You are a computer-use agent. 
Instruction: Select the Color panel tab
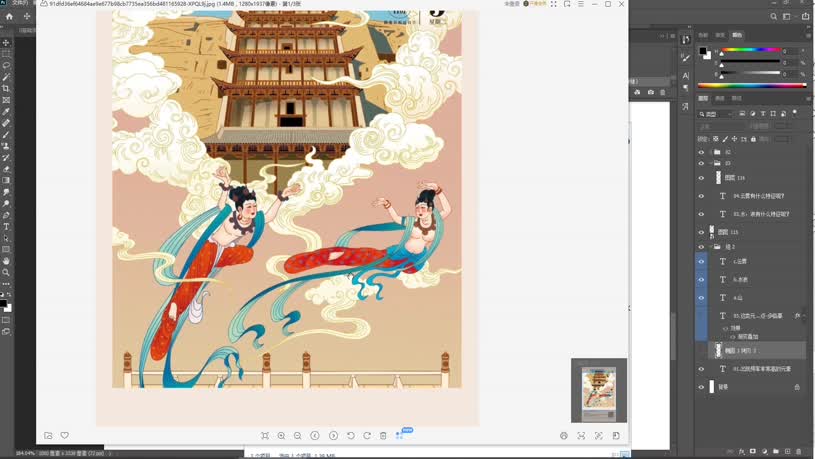(x=737, y=35)
